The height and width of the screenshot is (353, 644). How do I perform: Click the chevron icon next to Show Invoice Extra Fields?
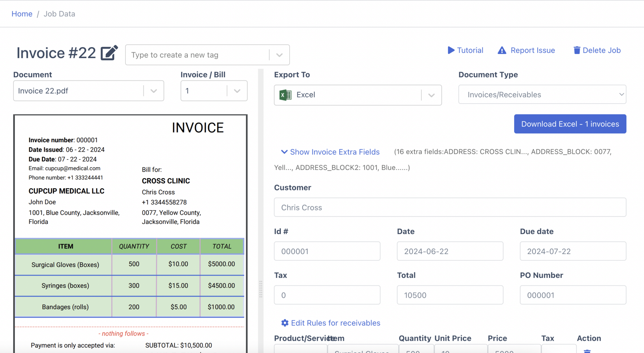[284, 152]
